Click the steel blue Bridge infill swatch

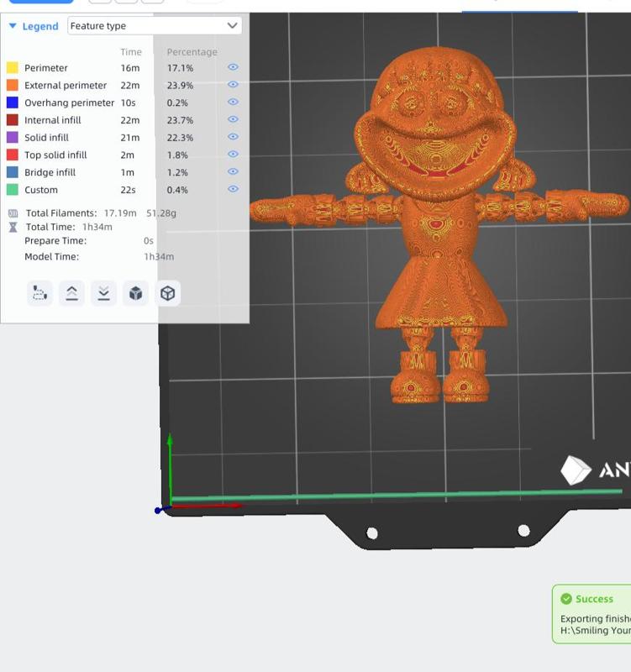pos(13,172)
